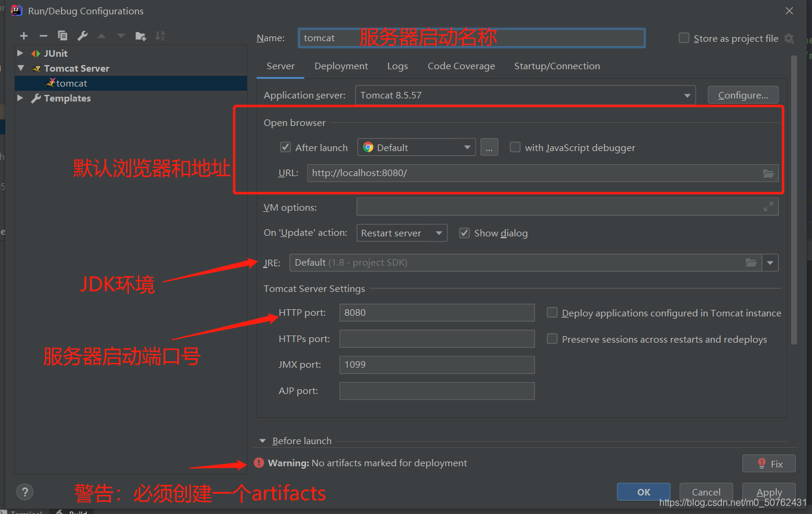This screenshot has width=812, height=514.
Task: Open Default browser dropdown
Action: click(416, 147)
